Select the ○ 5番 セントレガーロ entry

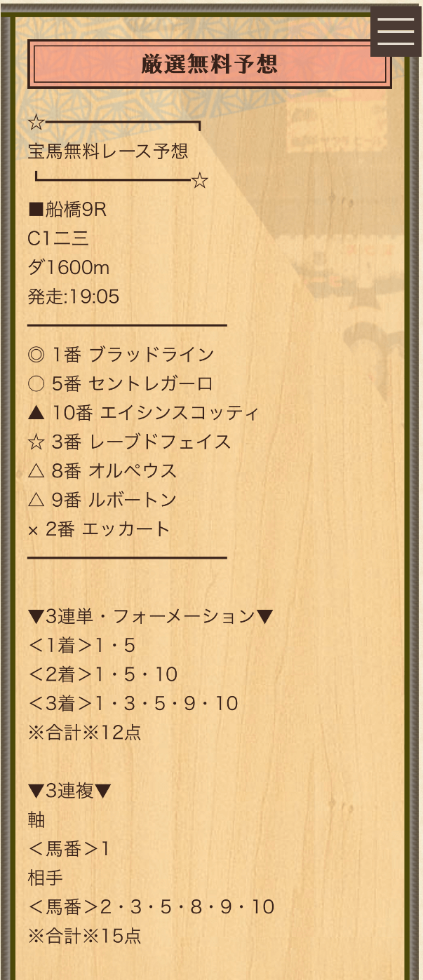click(120, 384)
